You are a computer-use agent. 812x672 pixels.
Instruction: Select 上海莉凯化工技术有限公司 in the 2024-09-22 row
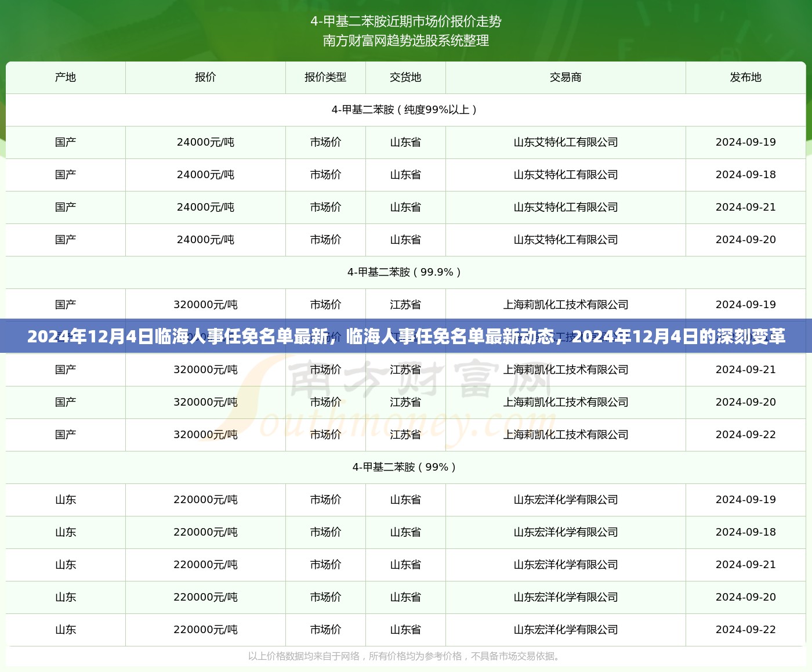(565, 435)
